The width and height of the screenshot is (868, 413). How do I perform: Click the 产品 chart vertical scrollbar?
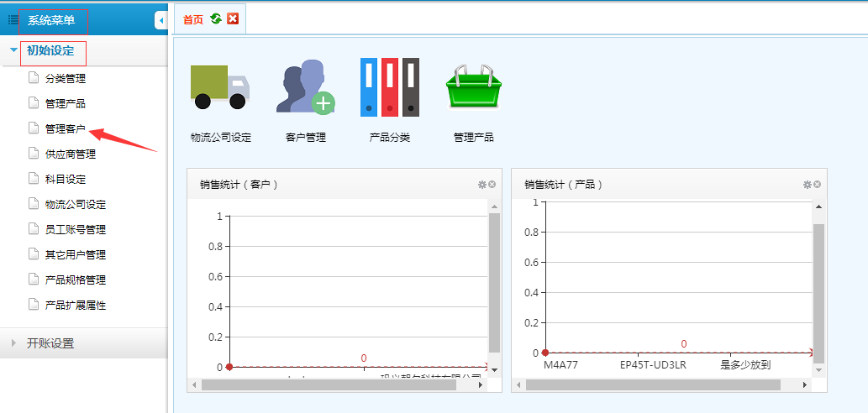coord(818,285)
